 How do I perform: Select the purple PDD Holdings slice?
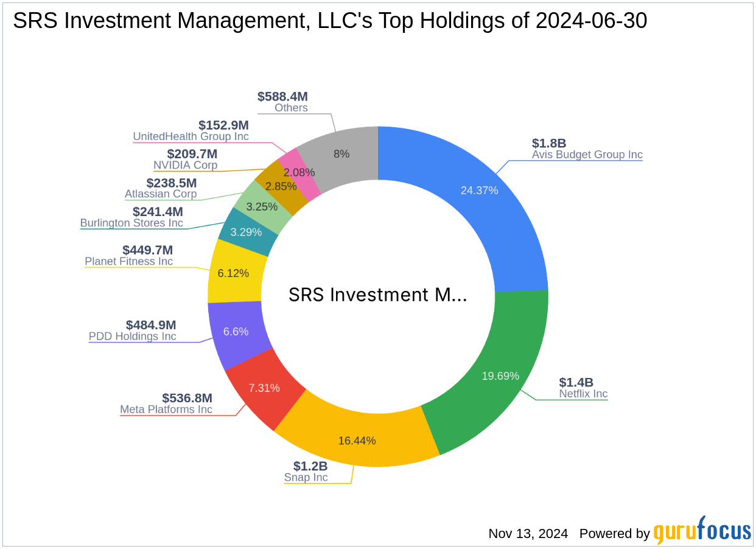236,330
